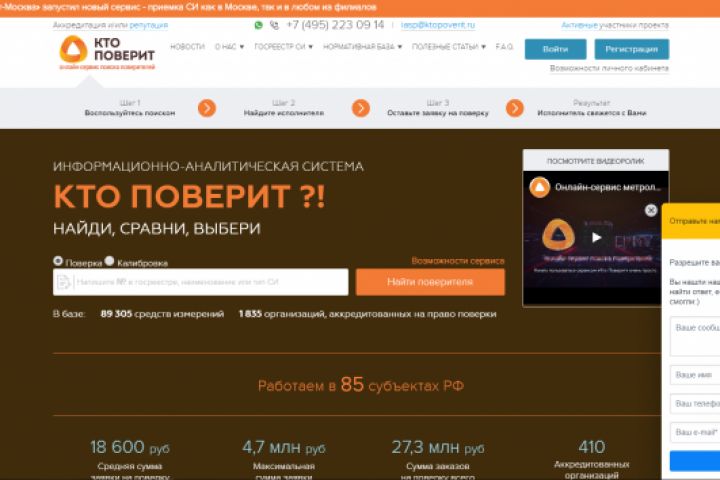This screenshot has width=720, height=480.
Task: Click the search field for госреестр number
Action: click(x=201, y=282)
